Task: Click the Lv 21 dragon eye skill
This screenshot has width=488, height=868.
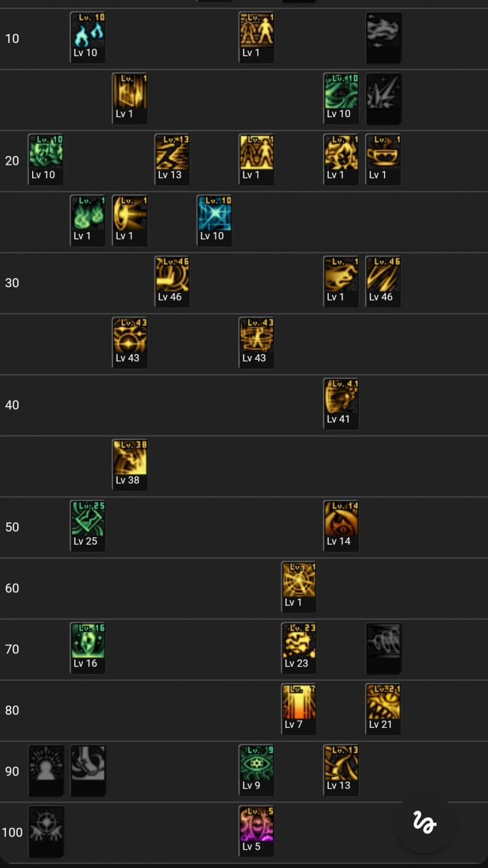Action: point(383,709)
